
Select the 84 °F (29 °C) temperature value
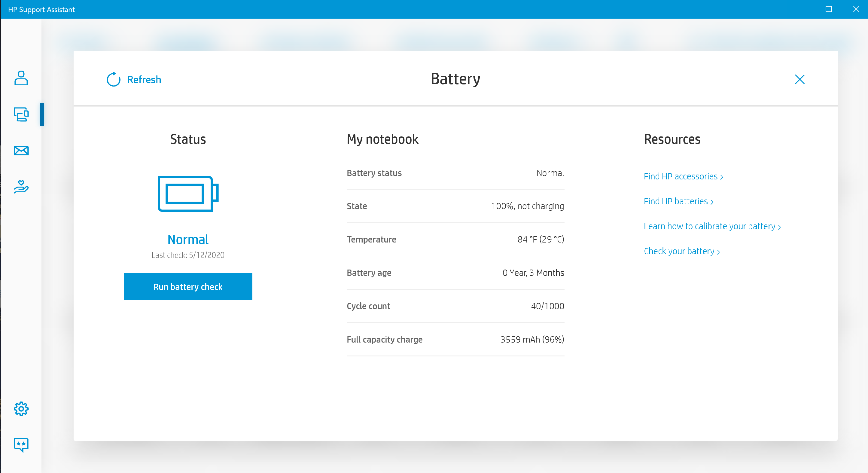pyautogui.click(x=541, y=240)
